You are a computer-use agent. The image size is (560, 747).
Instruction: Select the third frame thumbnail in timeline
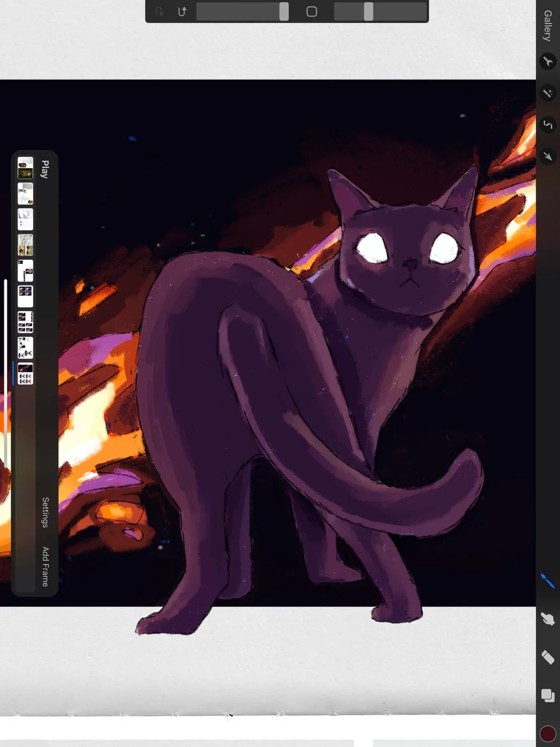[26, 220]
